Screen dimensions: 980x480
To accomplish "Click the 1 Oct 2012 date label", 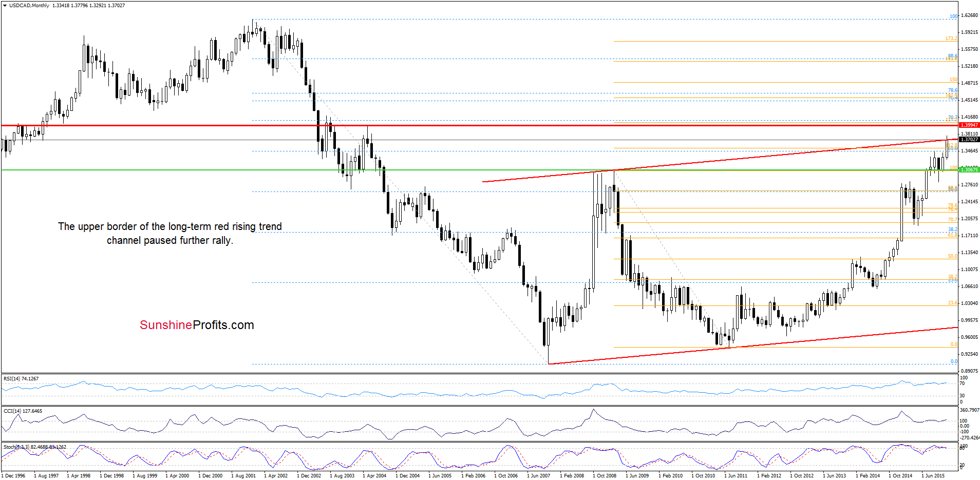I will coord(802,476).
